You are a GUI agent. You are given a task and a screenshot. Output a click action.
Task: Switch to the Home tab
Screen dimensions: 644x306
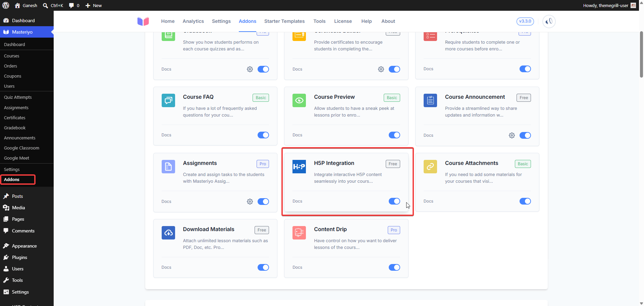coord(168,21)
